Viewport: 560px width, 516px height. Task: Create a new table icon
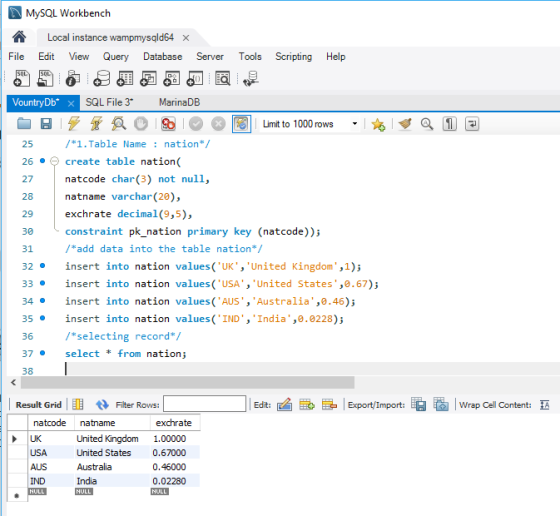(125, 78)
